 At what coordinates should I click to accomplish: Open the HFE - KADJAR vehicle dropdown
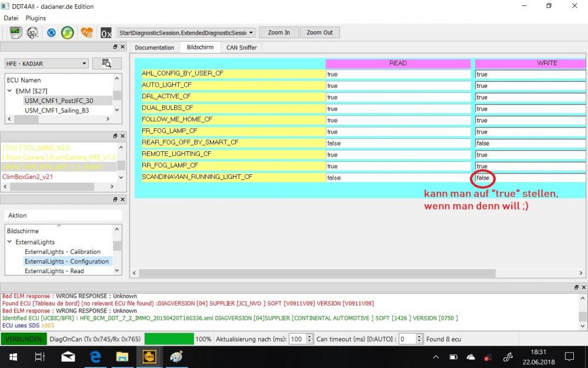[x=46, y=64]
